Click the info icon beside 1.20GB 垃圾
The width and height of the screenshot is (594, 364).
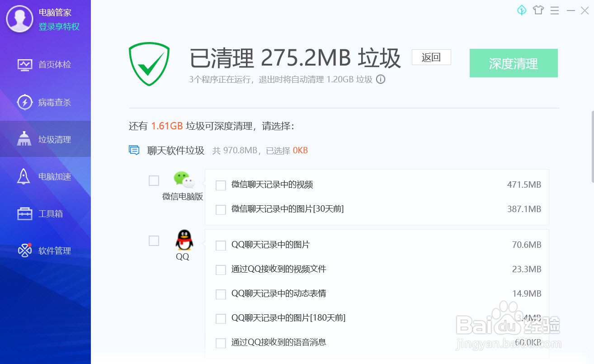(381, 80)
